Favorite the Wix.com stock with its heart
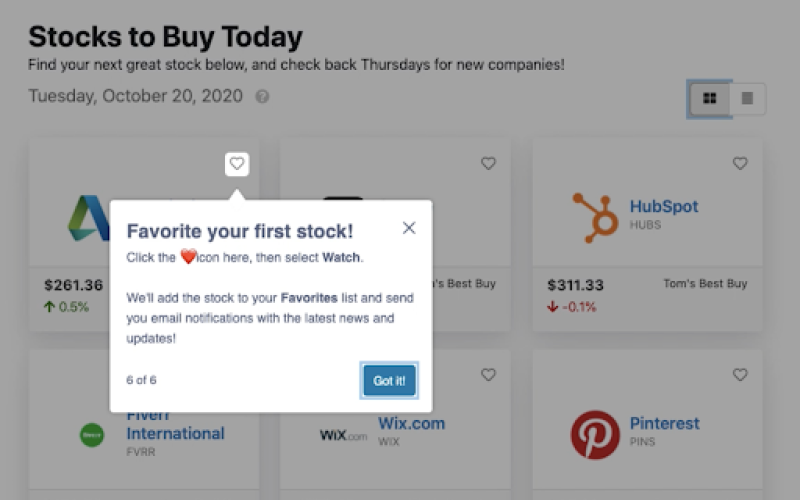Screen dimensions: 800x500 488,374
